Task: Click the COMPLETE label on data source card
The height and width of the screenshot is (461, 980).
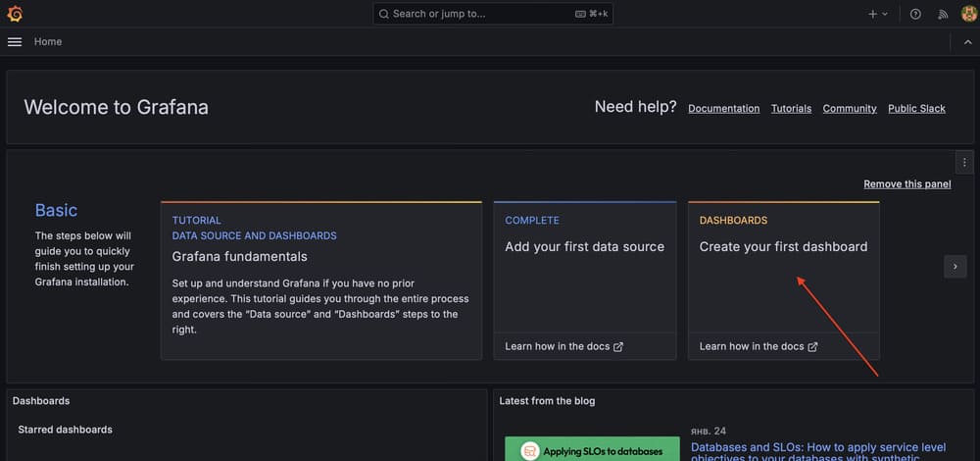Action: (x=532, y=221)
